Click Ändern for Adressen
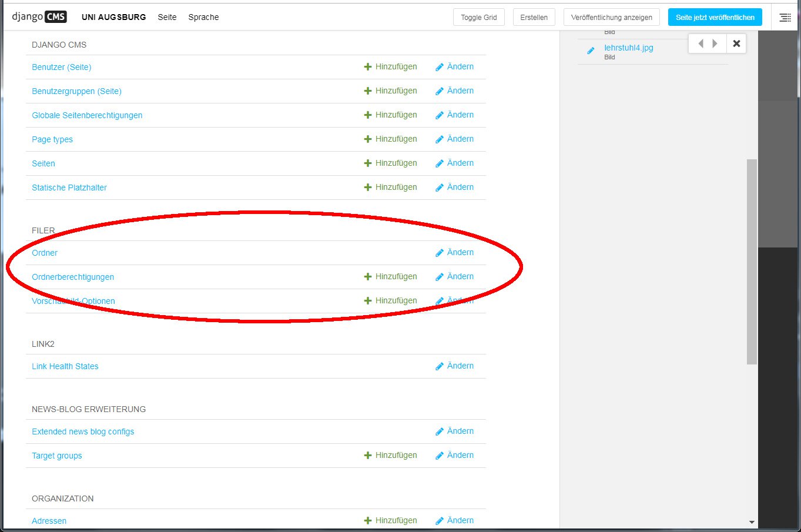Screen dimensions: 801x532 click(x=455, y=520)
